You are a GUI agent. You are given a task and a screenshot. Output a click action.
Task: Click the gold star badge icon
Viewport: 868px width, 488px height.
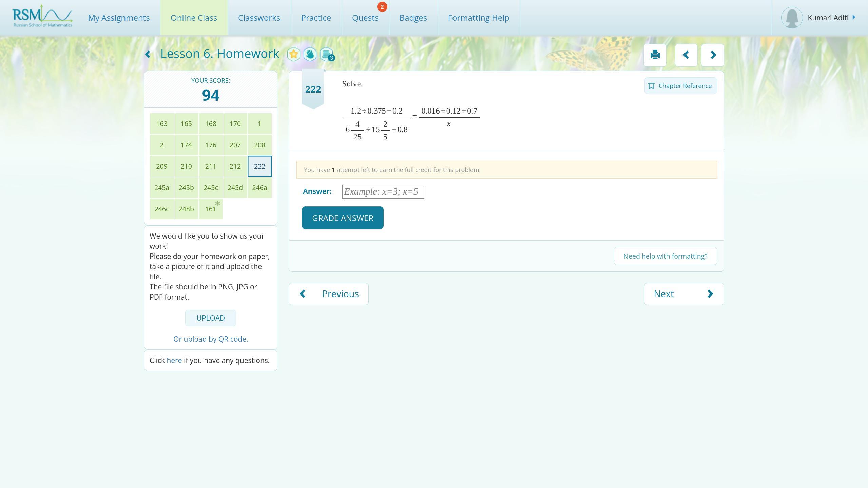(294, 54)
